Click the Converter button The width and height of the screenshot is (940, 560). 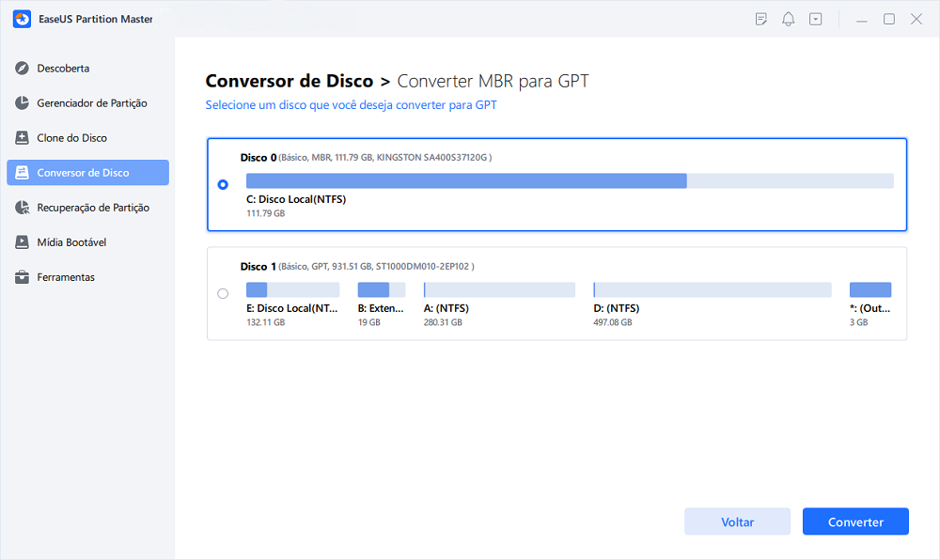pos(855,521)
